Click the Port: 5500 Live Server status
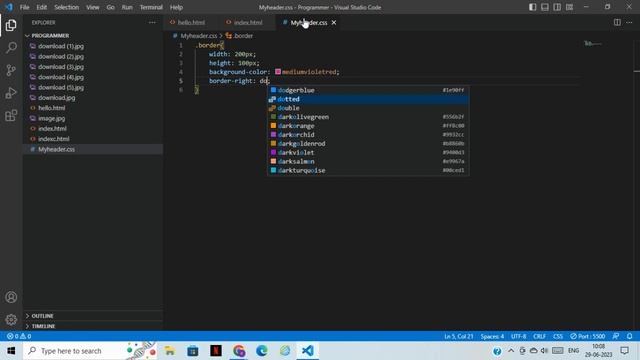Screen dimensions: 640x360 [587, 336]
